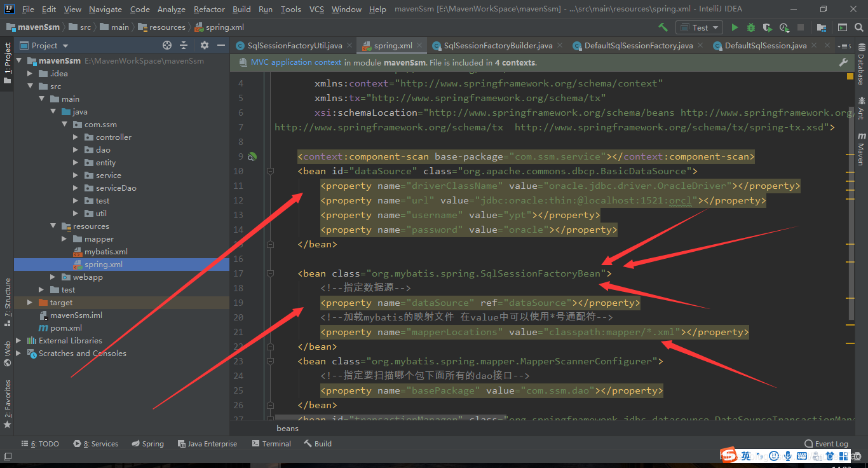
Task: Click the Search Everywhere magnifier icon
Action: [x=859, y=27]
